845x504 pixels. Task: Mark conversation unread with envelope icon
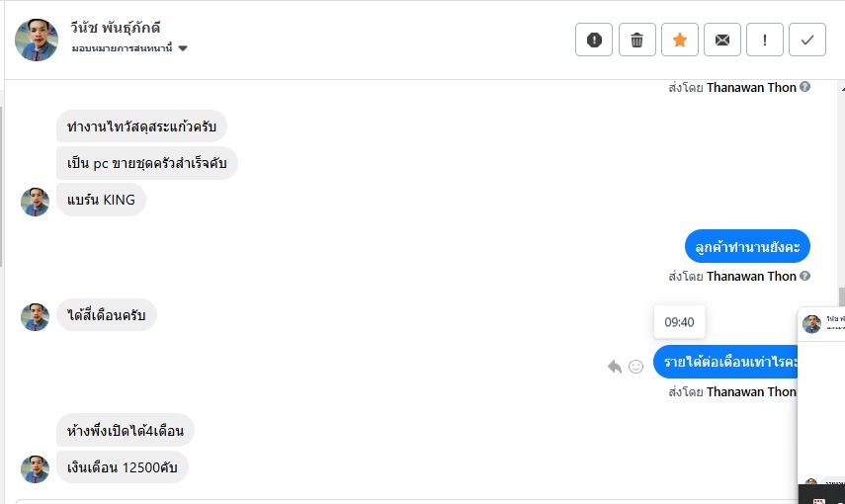tap(721, 40)
